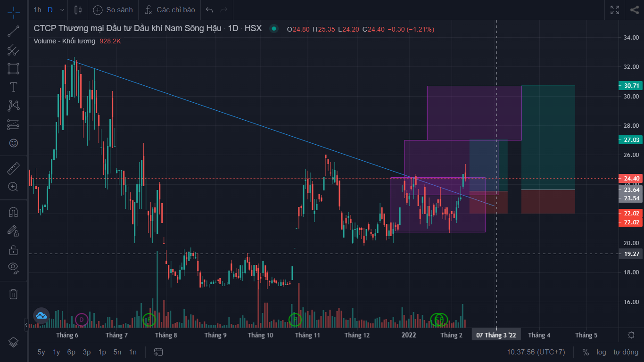
Task: Open the timezone menu showing UTC+7
Action: (x=536, y=352)
